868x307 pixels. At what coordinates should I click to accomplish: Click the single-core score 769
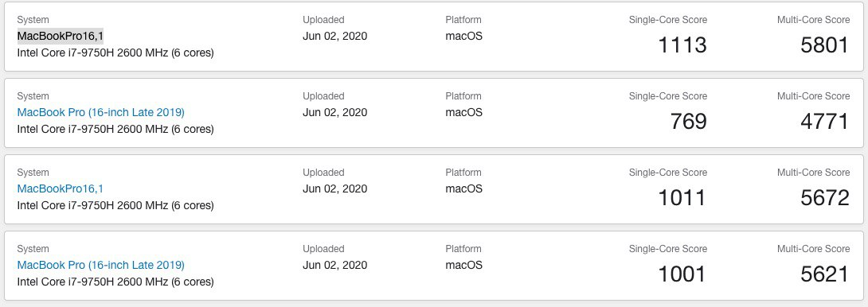pos(688,121)
